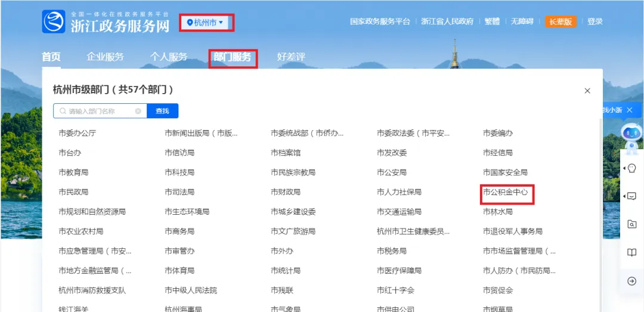This screenshot has width=644, height=312.
Task: Select 市文广旅游局 department
Action: [x=293, y=231]
